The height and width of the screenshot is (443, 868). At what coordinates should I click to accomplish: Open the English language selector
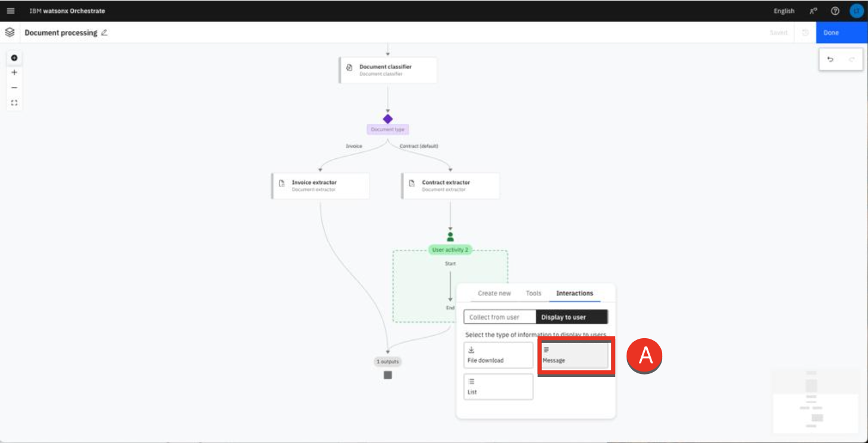click(x=784, y=11)
